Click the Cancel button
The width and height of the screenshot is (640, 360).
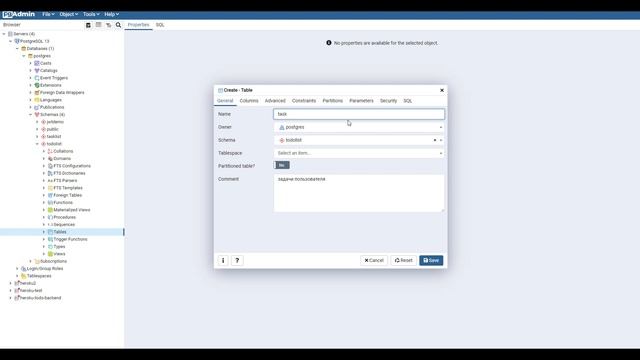tap(374, 260)
